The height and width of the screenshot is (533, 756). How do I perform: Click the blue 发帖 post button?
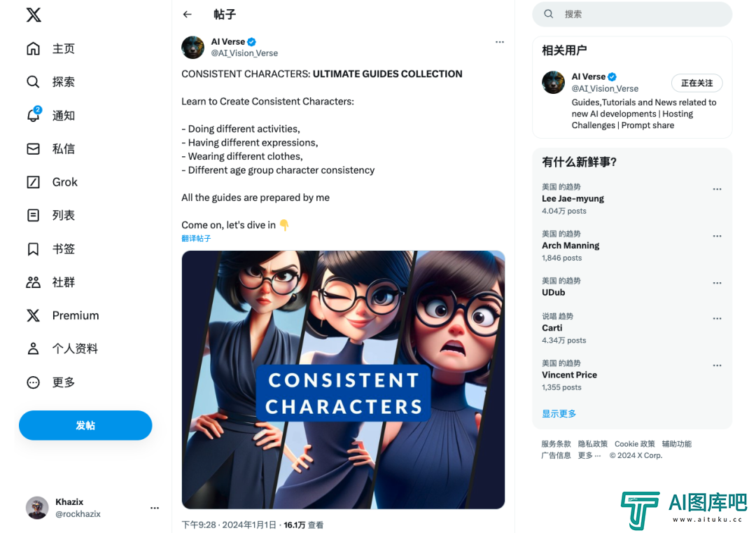pos(85,425)
